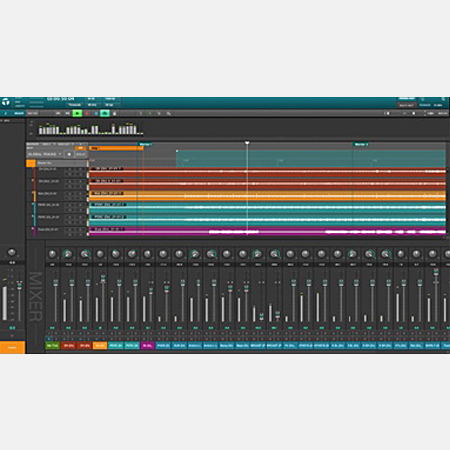This screenshot has width=450, height=450.
Task: Click the search icon in the top-right corner
Action: click(443, 99)
